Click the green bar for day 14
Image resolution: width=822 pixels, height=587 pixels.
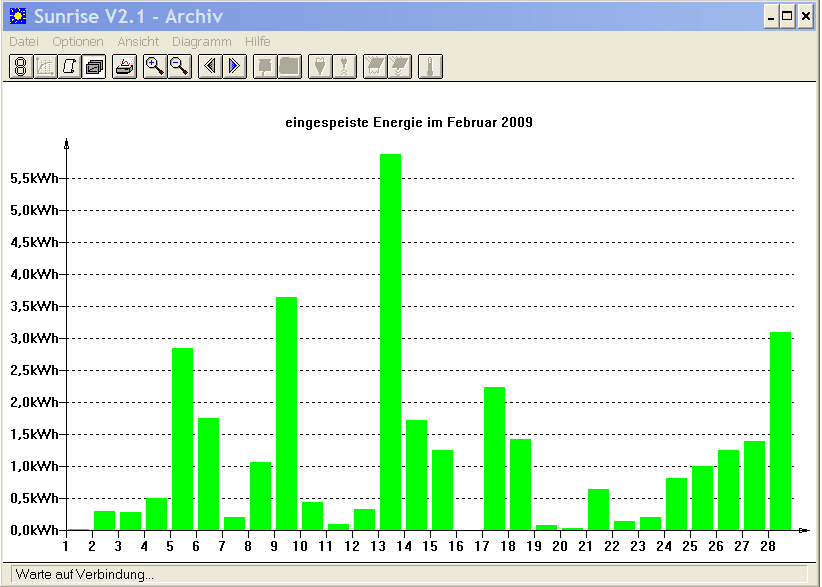pyautogui.click(x=416, y=475)
